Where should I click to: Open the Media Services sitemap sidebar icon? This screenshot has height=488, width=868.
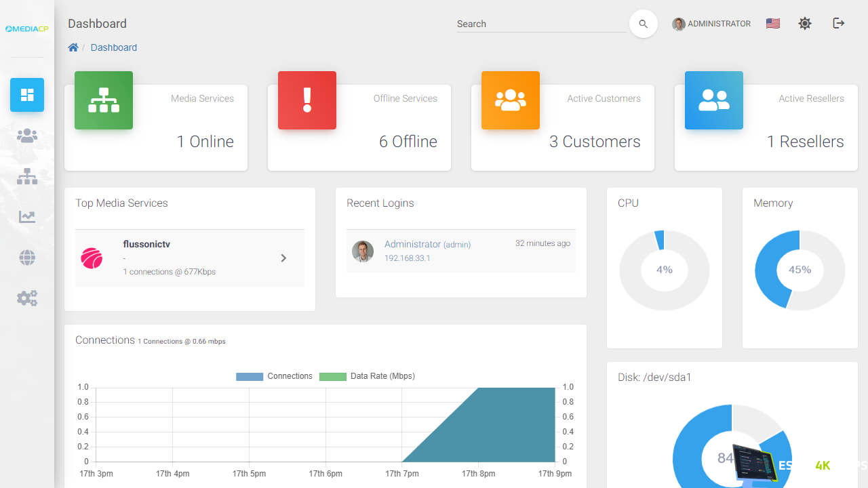point(27,177)
